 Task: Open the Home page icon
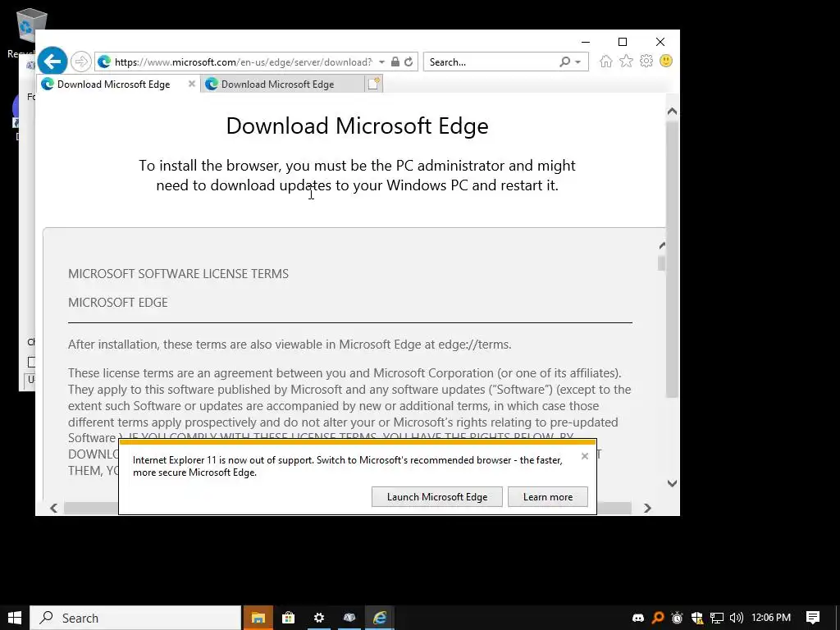coord(606,61)
